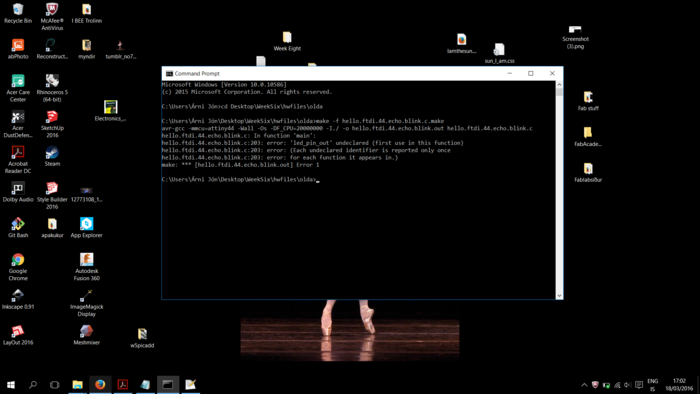Maximize the Command Prompt window

(x=531, y=74)
